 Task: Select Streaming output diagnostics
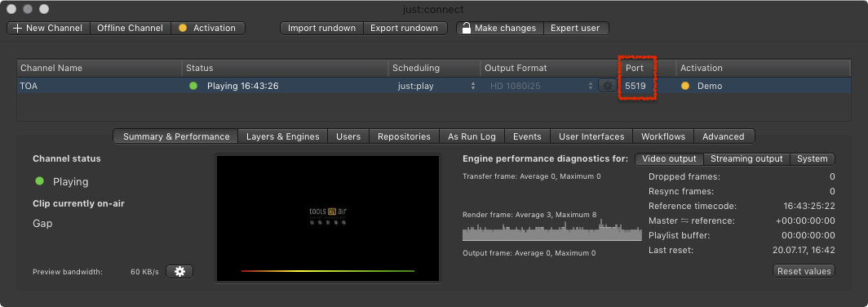tap(746, 159)
